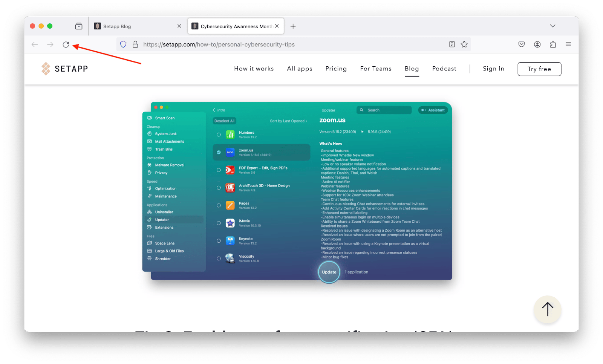
Task: Reload the page with the refresh icon
Action: (x=66, y=44)
